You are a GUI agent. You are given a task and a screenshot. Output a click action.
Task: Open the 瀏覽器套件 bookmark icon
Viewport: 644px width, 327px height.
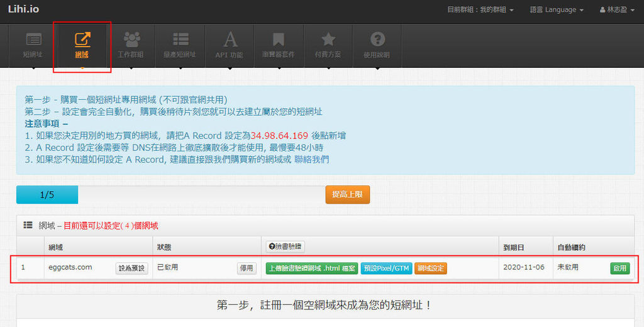pyautogui.click(x=279, y=40)
